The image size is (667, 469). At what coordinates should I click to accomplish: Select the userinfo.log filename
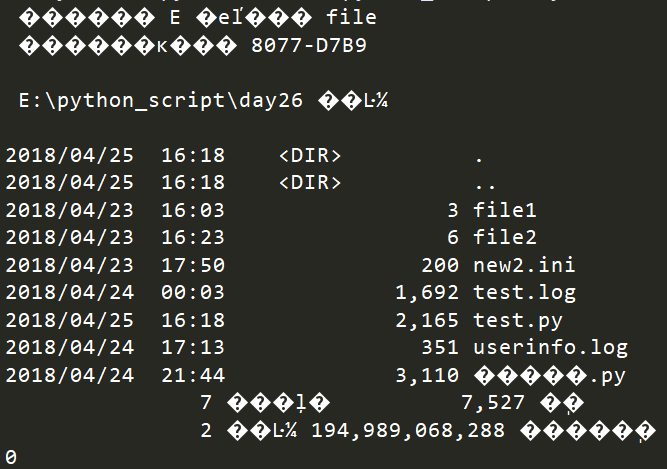550,347
